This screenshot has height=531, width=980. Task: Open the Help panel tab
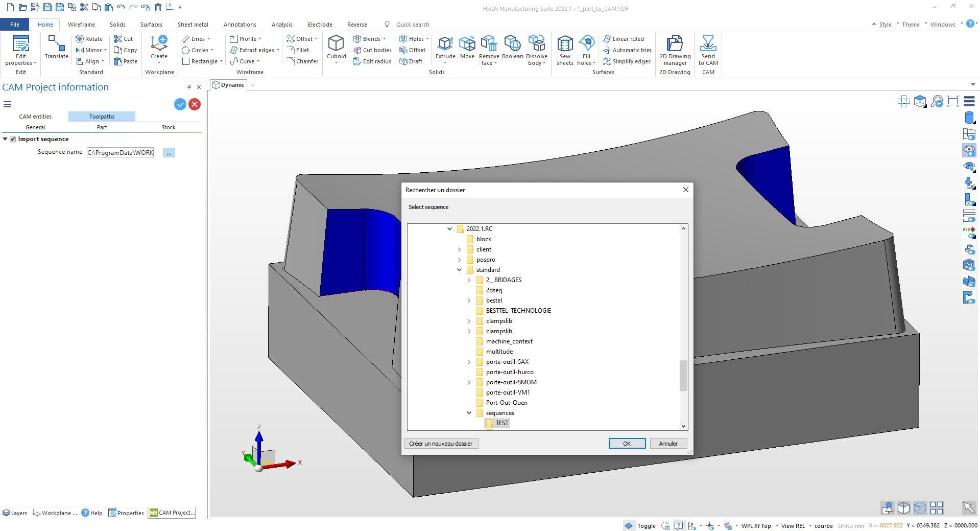click(x=92, y=513)
